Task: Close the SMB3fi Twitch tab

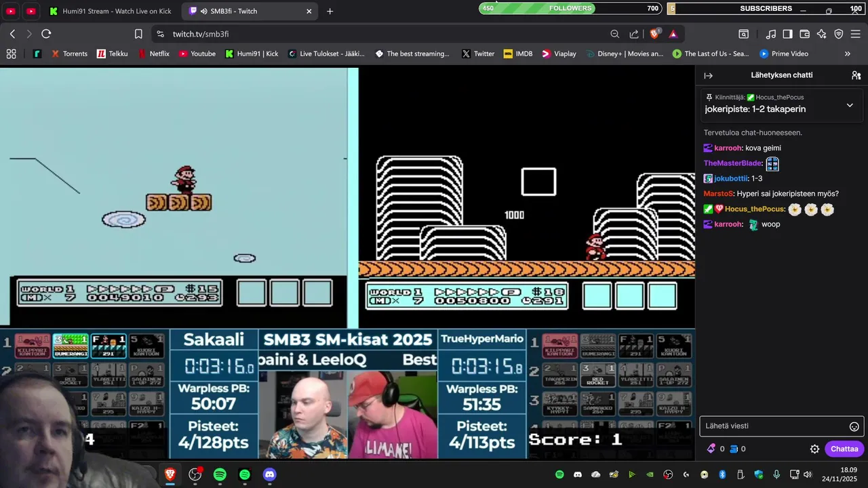Action: (x=309, y=11)
